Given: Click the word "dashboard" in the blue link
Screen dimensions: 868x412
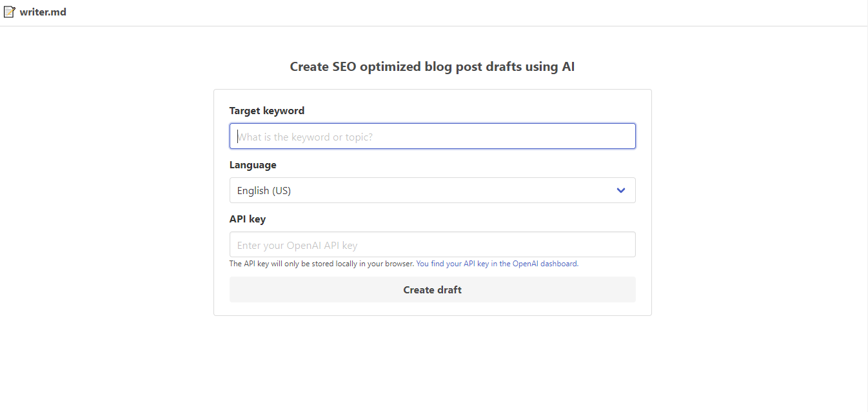Looking at the screenshot, I should pyautogui.click(x=558, y=264).
